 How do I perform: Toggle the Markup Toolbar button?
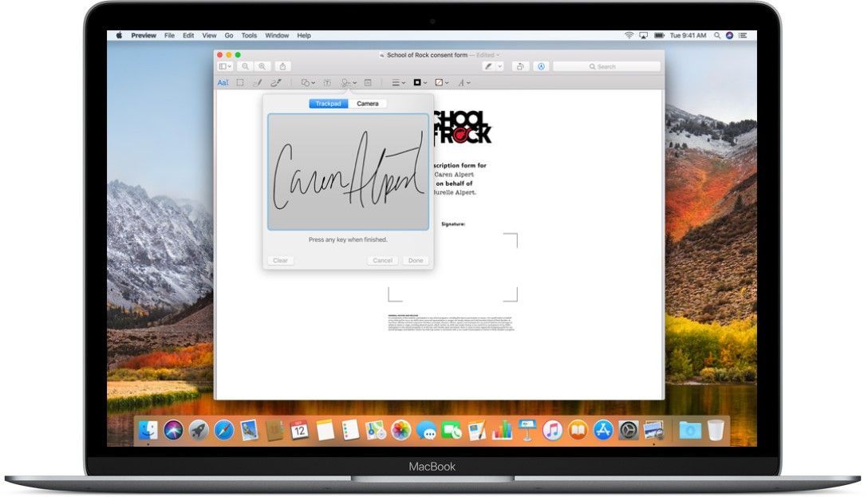click(x=541, y=66)
